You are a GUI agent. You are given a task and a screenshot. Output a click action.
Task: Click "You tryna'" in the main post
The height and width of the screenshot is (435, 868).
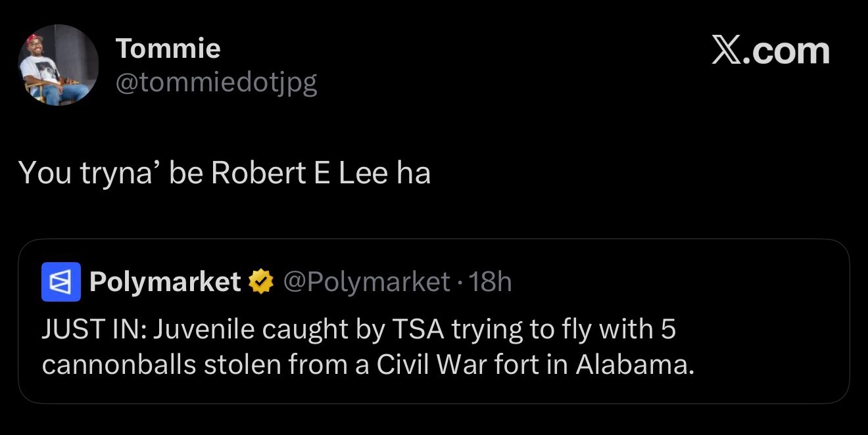(x=89, y=173)
